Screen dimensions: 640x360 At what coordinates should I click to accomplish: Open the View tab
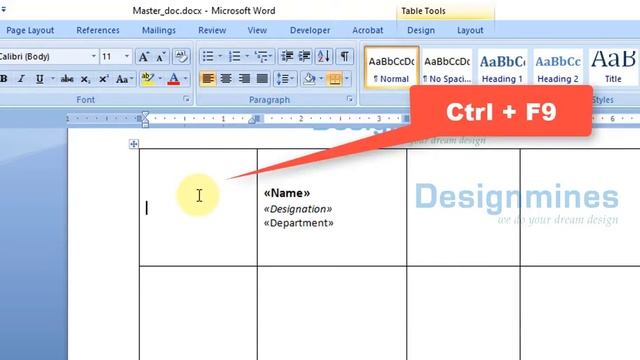coord(257,30)
